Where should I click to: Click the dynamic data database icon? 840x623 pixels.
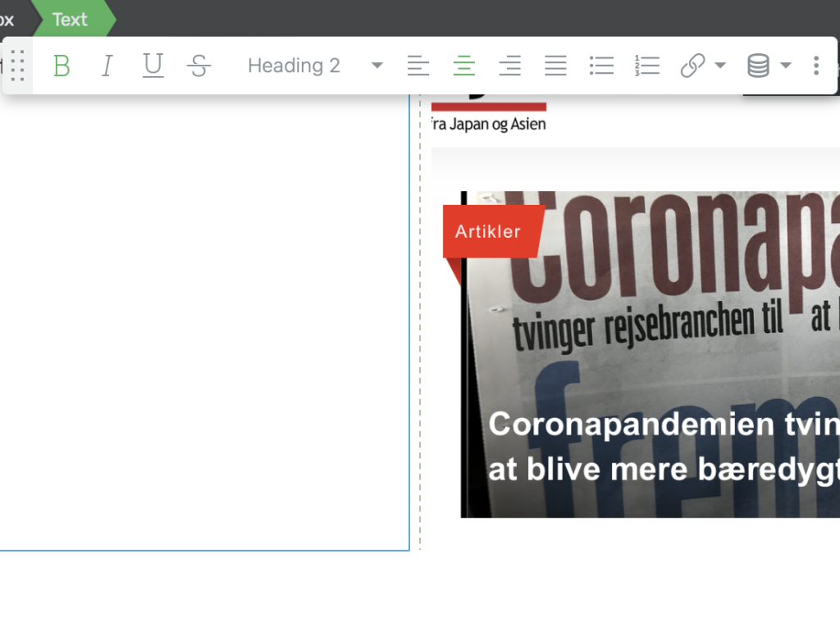pos(758,66)
